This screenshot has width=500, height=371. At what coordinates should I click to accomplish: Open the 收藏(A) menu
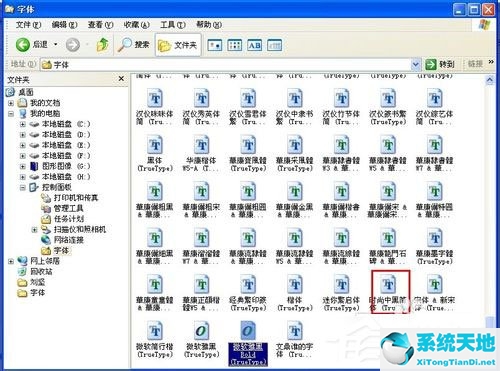point(137,25)
